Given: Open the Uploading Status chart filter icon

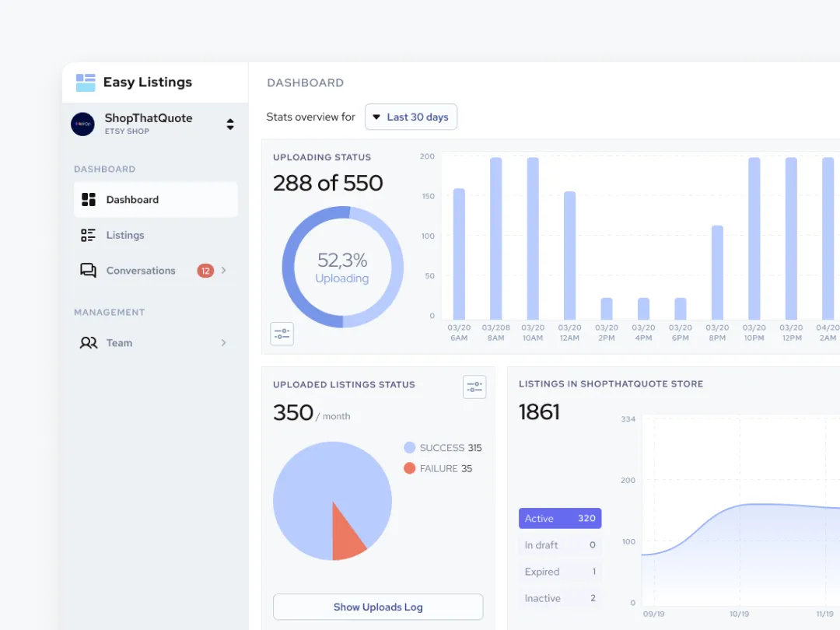Looking at the screenshot, I should pyautogui.click(x=282, y=333).
